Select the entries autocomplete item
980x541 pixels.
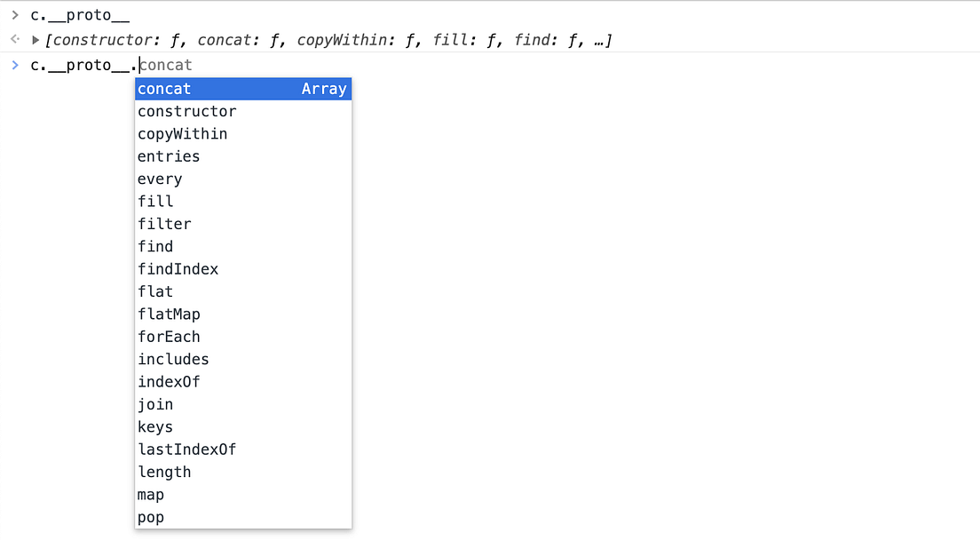point(243,156)
